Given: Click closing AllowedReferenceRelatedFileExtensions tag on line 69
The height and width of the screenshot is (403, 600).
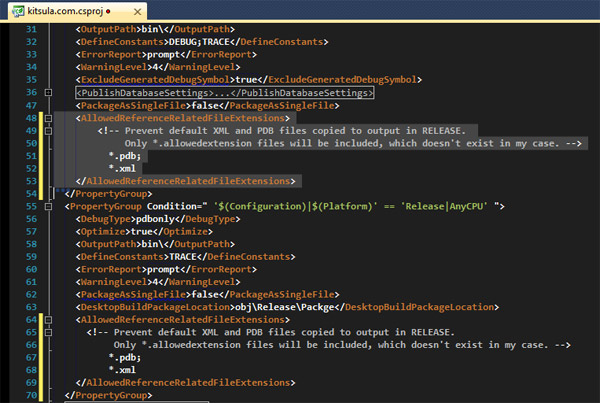Looking at the screenshot, I should pyautogui.click(x=186, y=383).
